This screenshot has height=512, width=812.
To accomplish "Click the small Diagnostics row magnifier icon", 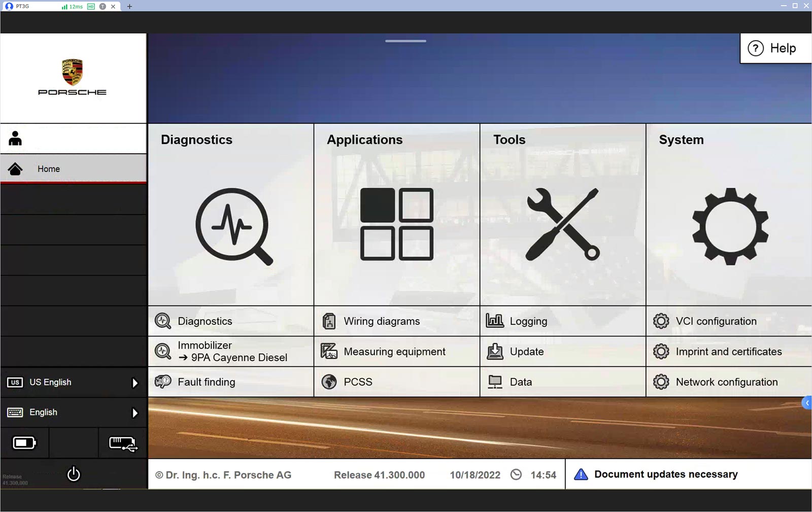I will (163, 321).
